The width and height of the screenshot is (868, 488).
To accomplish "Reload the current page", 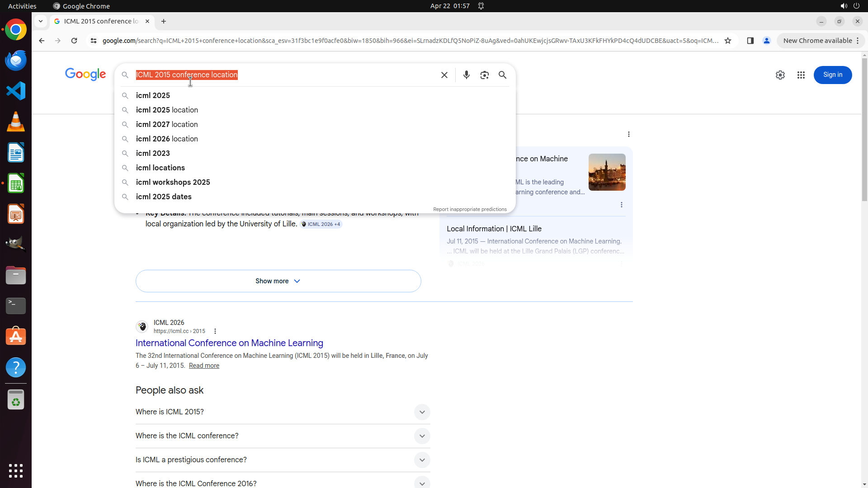I will pos(74,41).
